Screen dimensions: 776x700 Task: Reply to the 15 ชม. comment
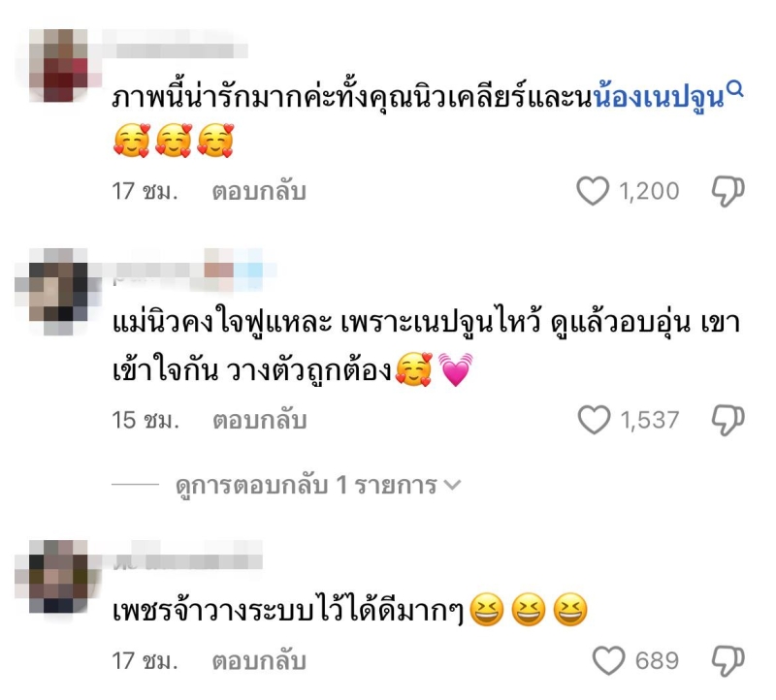pyautogui.click(x=260, y=421)
